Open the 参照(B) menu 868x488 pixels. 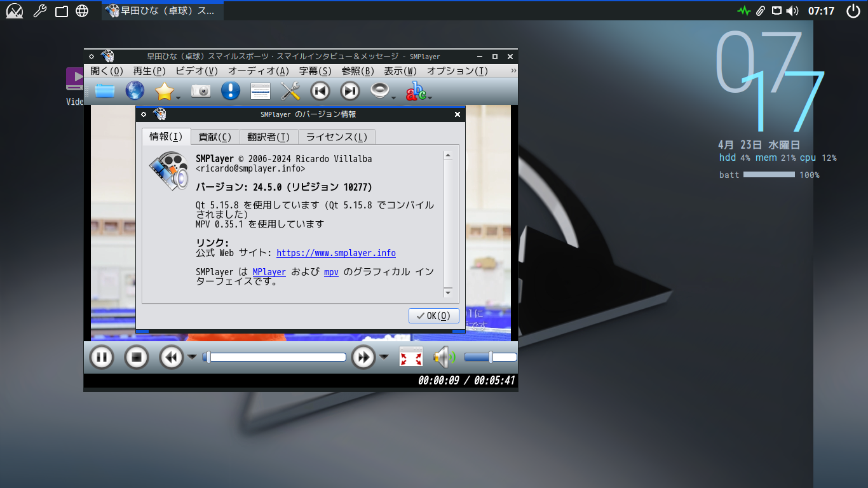pos(358,71)
